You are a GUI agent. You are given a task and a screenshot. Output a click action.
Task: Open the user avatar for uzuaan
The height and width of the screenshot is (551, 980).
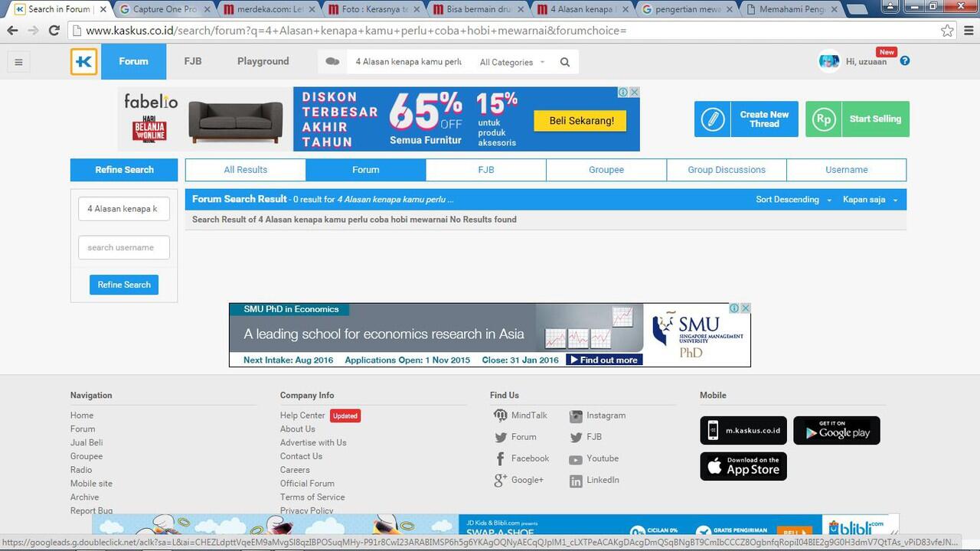[x=829, y=61]
